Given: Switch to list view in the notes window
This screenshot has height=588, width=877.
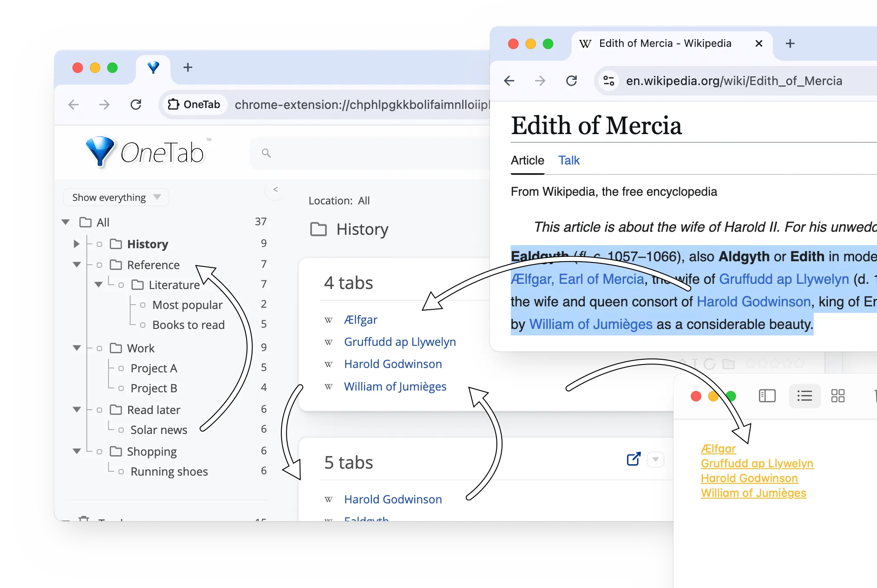Looking at the screenshot, I should point(804,396).
